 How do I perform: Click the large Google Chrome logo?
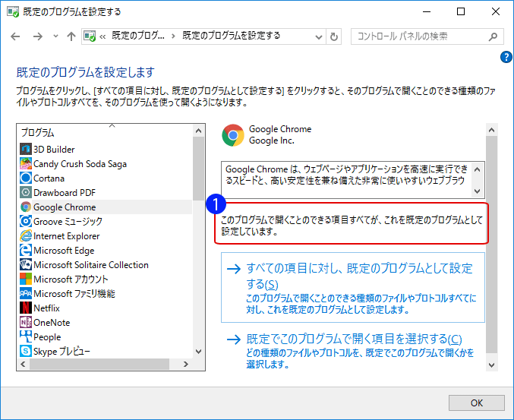pyautogui.click(x=233, y=135)
